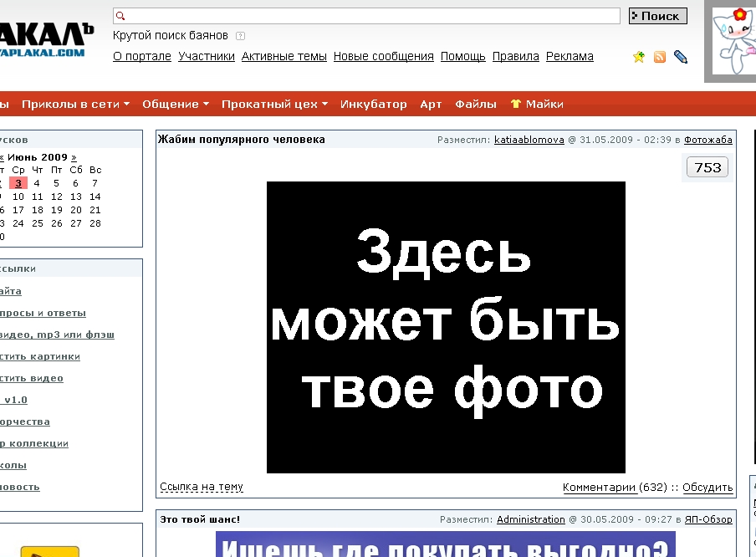Click the Ссылка на тему link
Image resolution: width=756 pixels, height=557 pixels.
click(202, 487)
